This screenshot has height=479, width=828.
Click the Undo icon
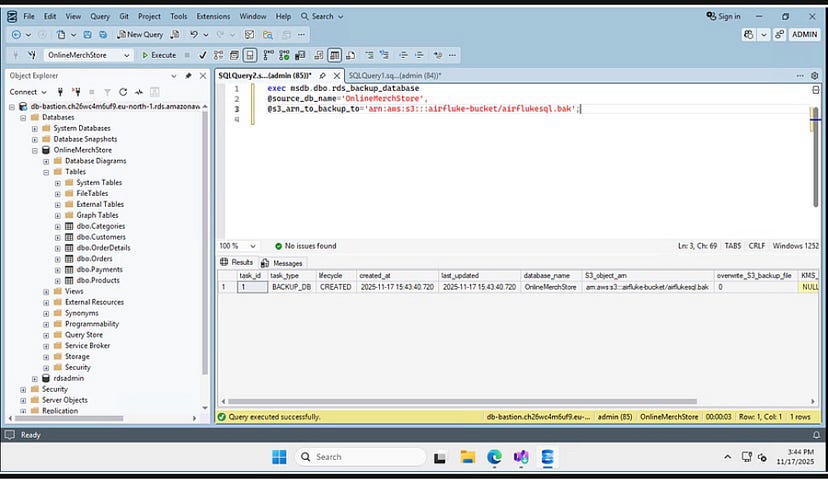[194, 34]
